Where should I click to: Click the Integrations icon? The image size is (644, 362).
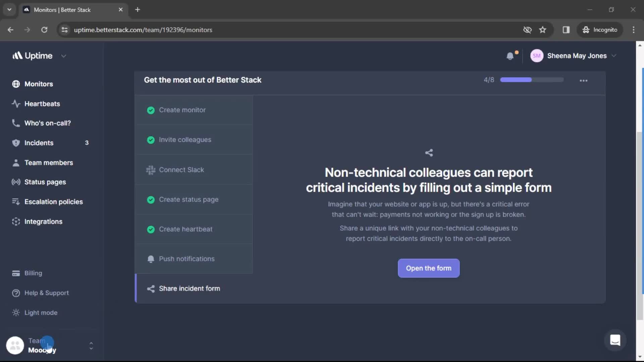coord(16,222)
